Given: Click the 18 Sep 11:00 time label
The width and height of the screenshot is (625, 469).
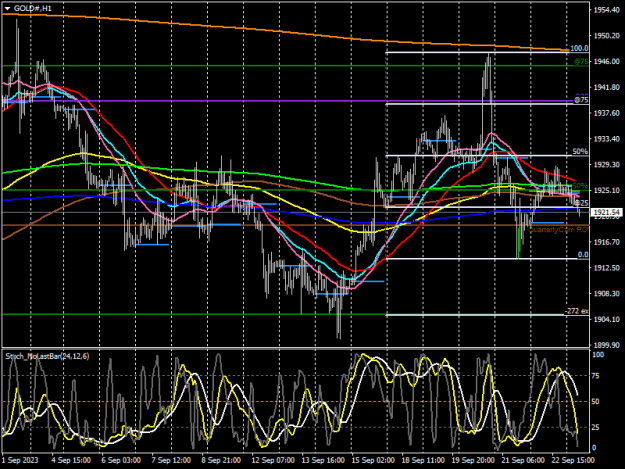Looking at the screenshot, I should [x=423, y=460].
